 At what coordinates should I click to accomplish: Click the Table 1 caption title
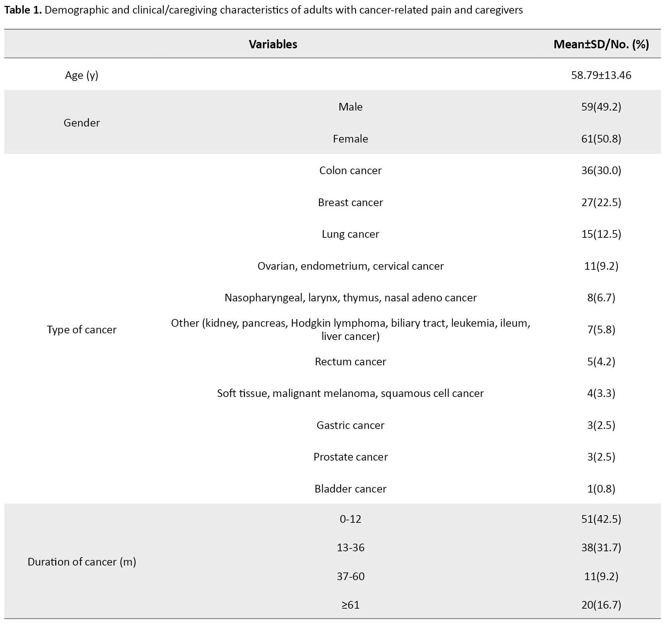click(x=263, y=10)
